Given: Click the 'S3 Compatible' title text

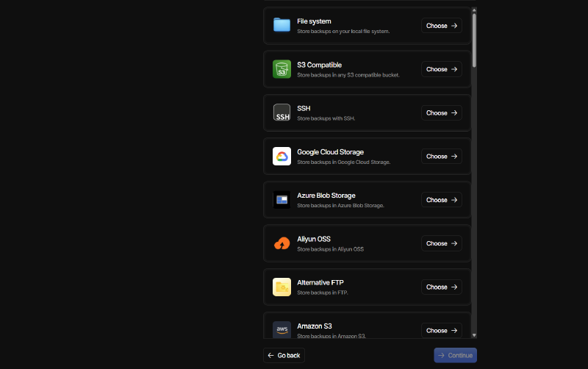Looking at the screenshot, I should (x=319, y=65).
